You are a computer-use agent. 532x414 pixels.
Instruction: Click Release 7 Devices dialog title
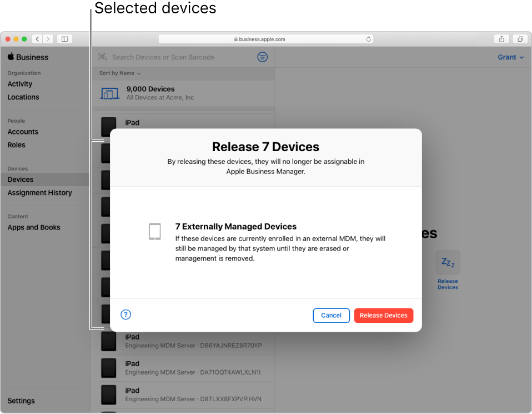point(265,147)
